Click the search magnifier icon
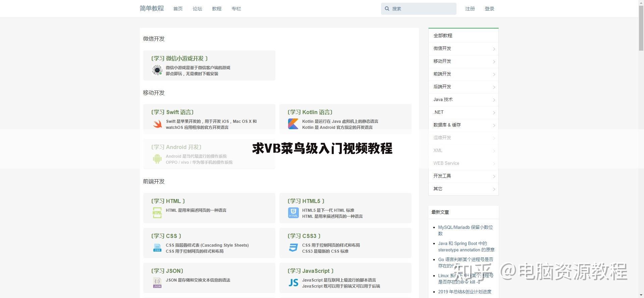644x298 pixels. tap(387, 9)
